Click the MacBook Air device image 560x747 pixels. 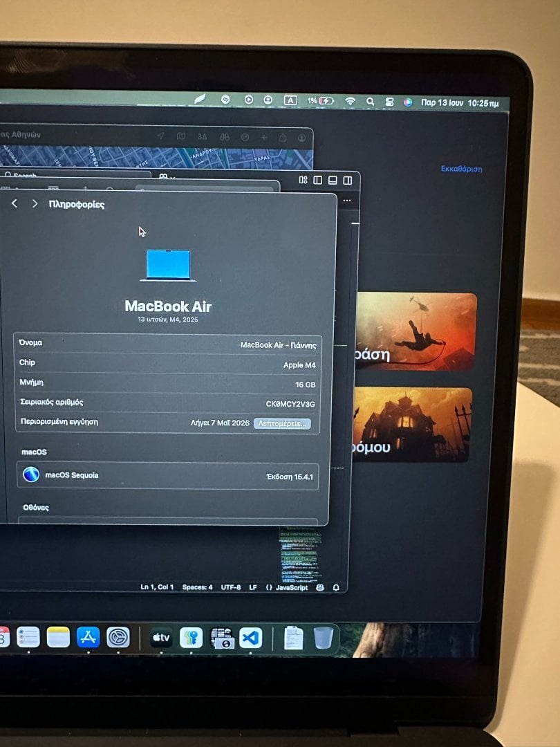[168, 265]
